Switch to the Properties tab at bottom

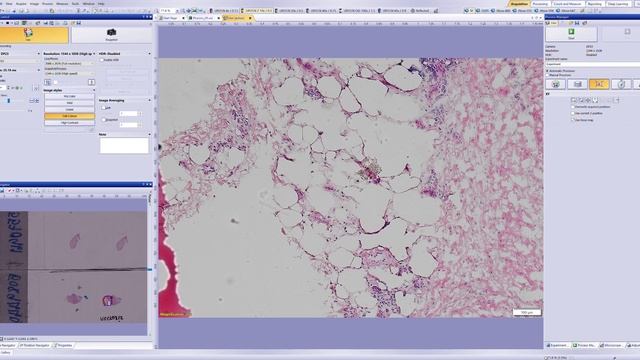coord(63,345)
